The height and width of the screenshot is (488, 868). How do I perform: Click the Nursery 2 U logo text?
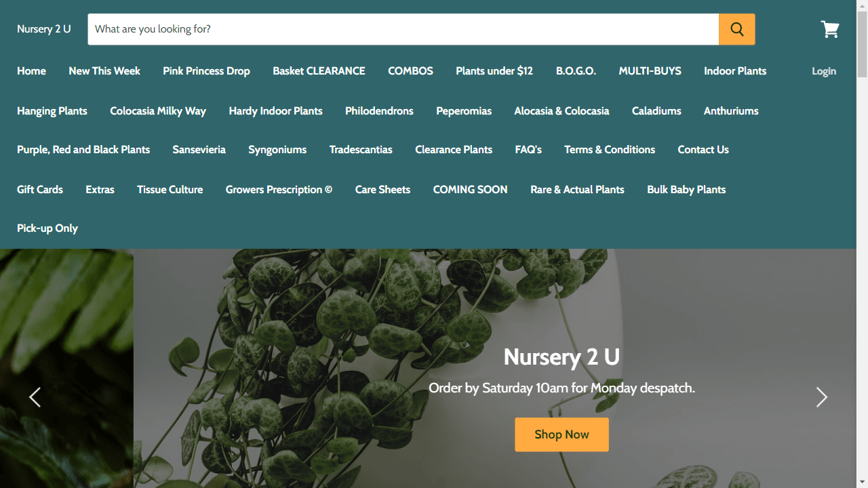click(44, 29)
